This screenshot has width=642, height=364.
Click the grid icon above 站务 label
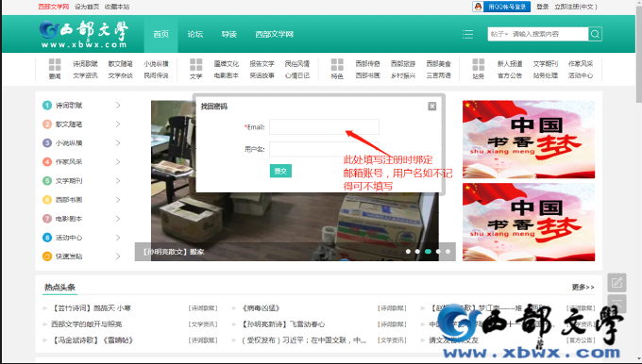pos(478,65)
